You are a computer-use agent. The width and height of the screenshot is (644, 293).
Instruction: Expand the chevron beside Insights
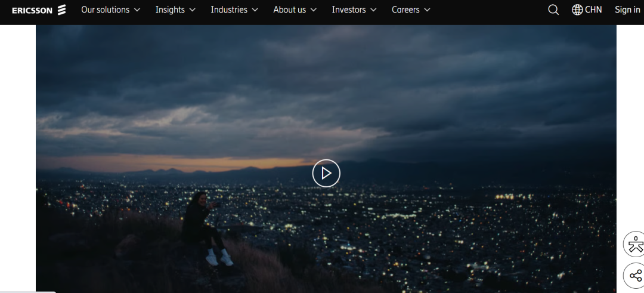[x=192, y=10]
